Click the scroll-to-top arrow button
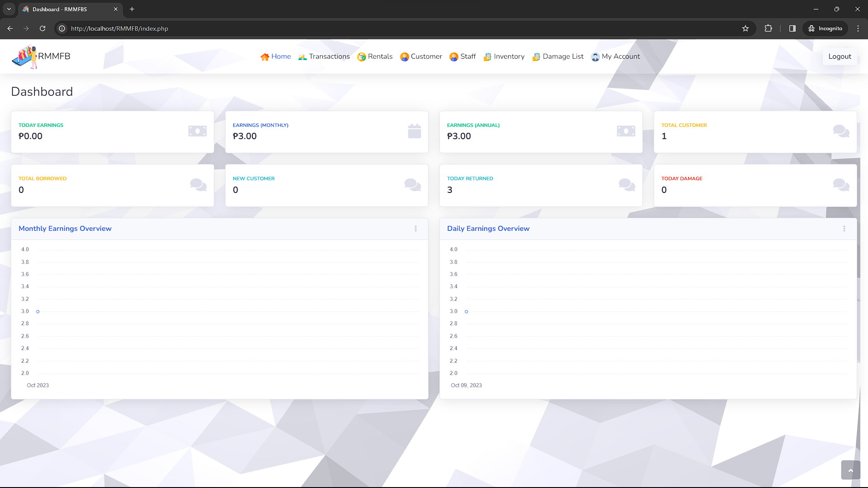This screenshot has width=868, height=488. click(850, 470)
